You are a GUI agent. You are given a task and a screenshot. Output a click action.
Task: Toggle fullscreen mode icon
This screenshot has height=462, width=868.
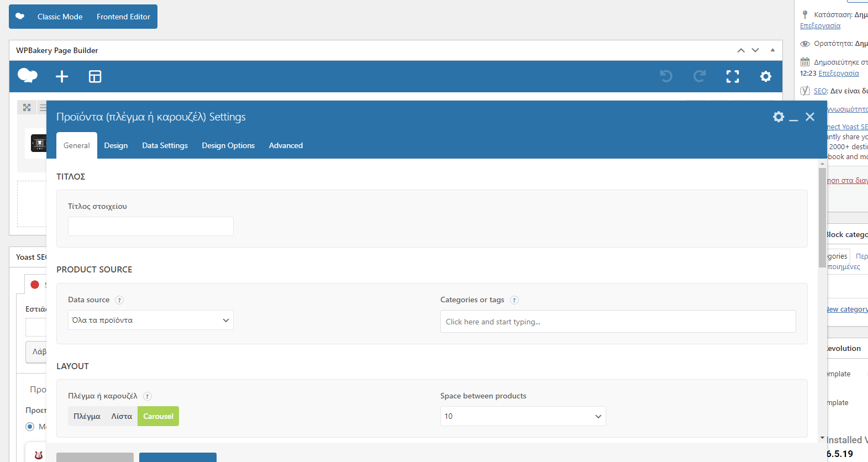pyautogui.click(x=733, y=76)
